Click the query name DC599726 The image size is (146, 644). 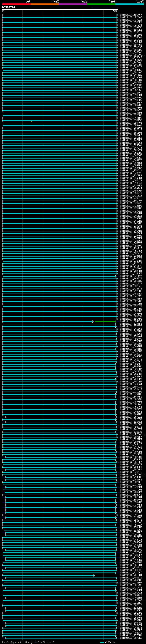click(x=8, y=8)
